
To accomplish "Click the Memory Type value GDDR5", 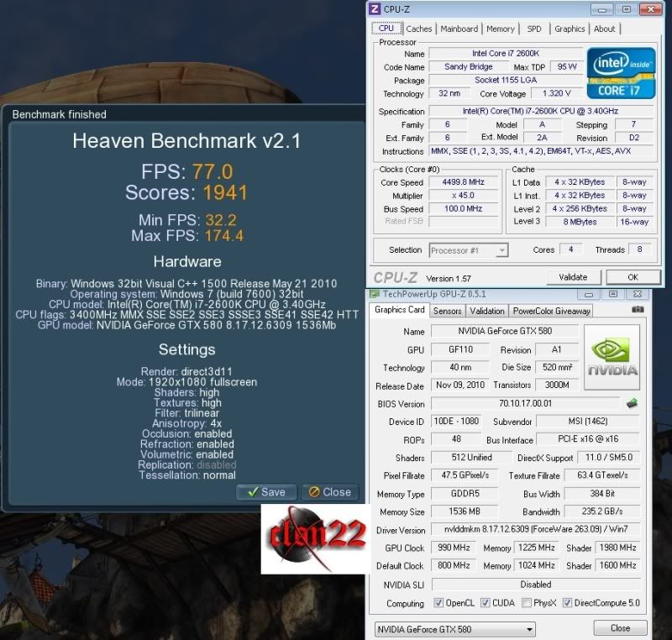I will click(465, 494).
